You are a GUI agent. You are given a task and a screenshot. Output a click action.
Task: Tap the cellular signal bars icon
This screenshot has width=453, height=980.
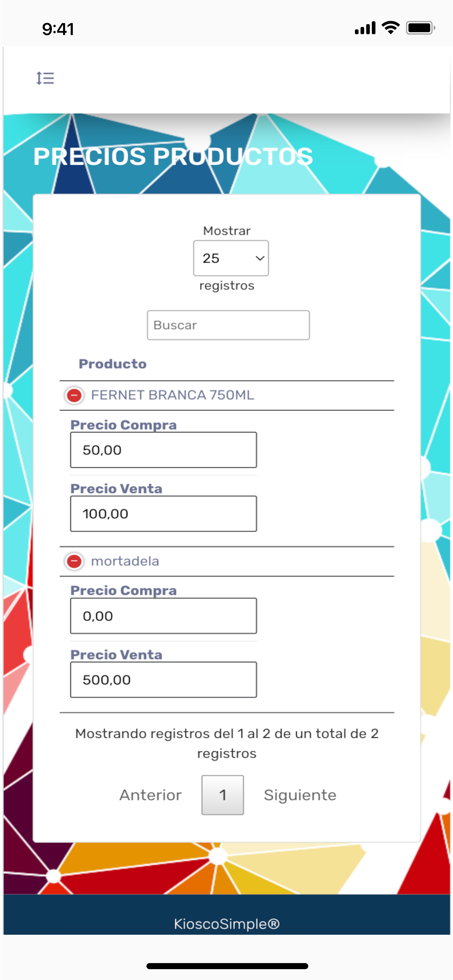(365, 28)
